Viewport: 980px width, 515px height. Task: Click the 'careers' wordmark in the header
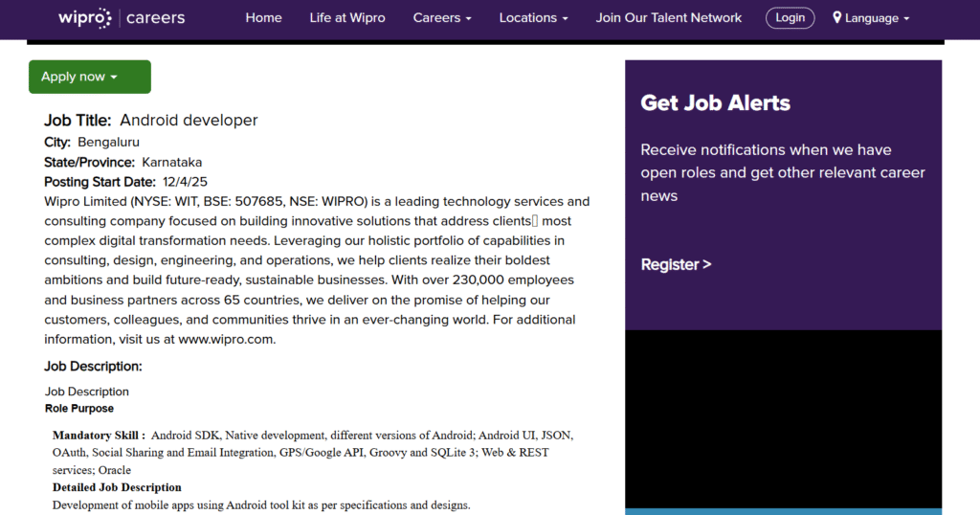[x=156, y=18]
